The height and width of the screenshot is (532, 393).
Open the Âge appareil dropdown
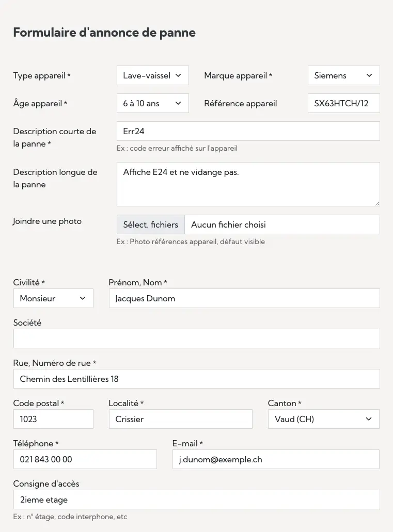152,103
